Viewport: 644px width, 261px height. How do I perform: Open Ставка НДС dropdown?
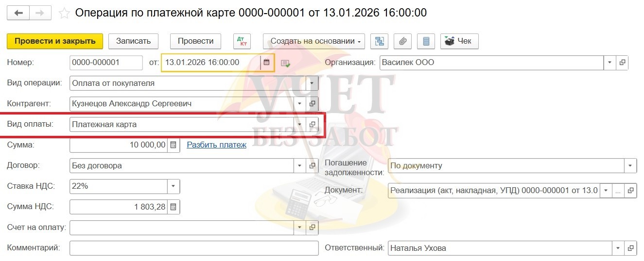[x=174, y=186]
